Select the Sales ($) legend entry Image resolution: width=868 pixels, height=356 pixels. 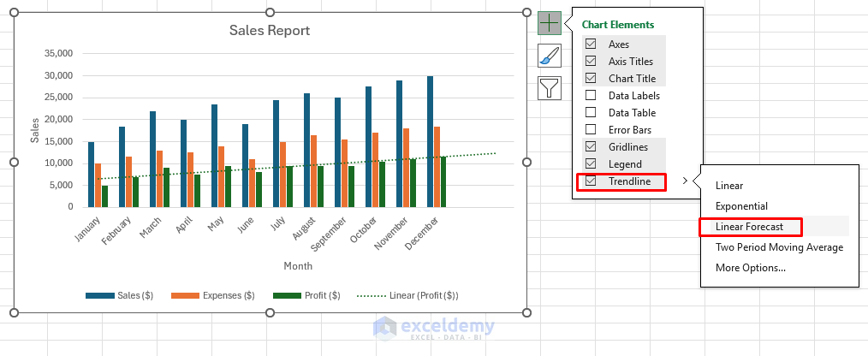tap(119, 295)
